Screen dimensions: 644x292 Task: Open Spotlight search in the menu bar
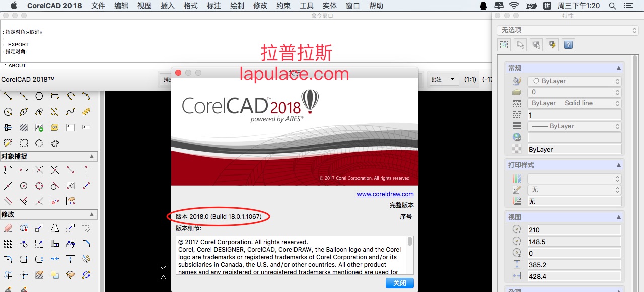pos(612,6)
